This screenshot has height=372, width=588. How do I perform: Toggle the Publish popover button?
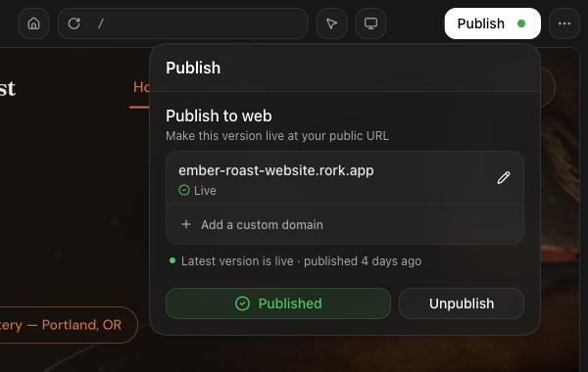tap(492, 23)
